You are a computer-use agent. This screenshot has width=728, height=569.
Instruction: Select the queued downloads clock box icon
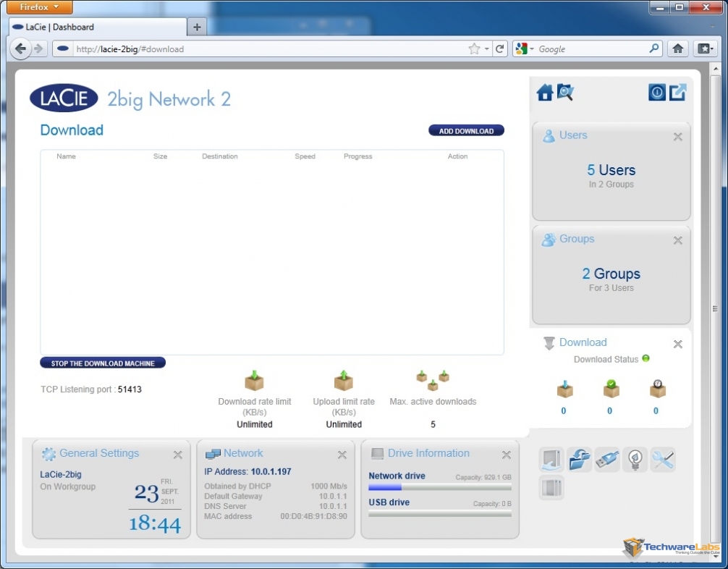(657, 389)
